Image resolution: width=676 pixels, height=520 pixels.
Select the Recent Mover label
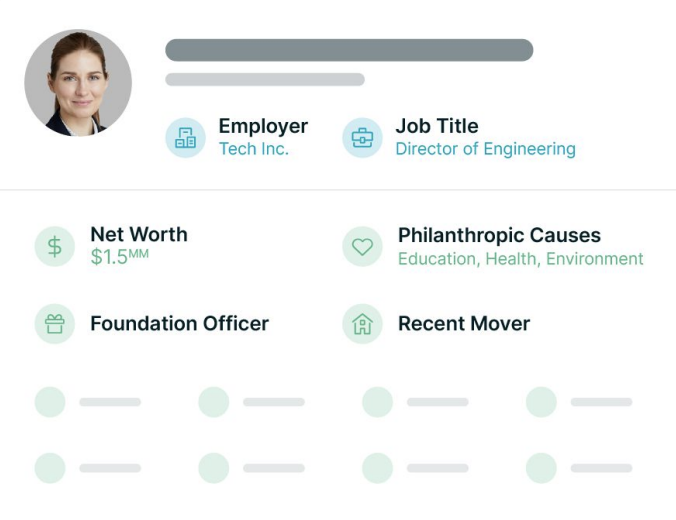point(464,324)
